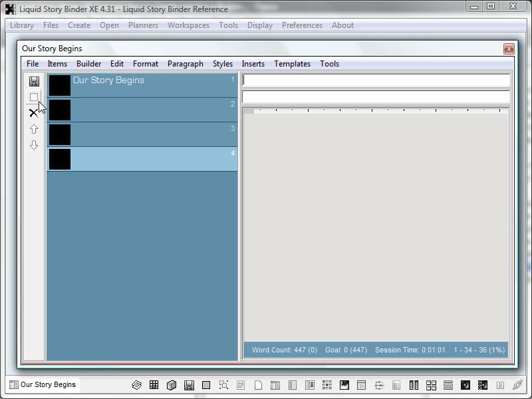Viewport: 532px width, 399px height.
Task: Open the Workspaces menu in main menu bar
Action: point(188,25)
